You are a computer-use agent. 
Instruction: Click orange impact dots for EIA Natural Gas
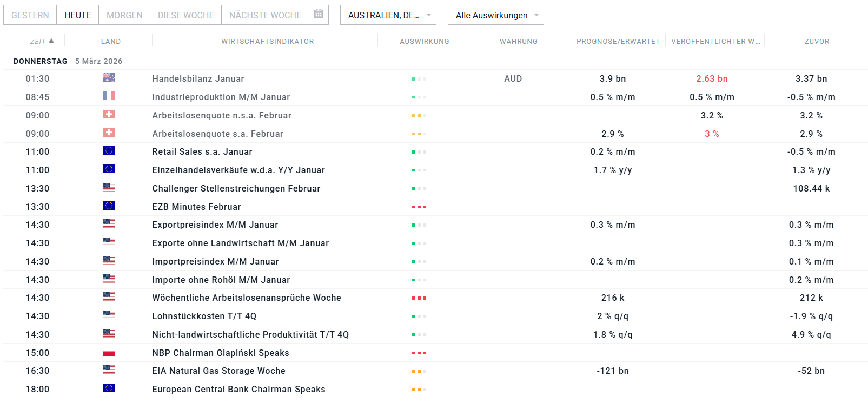419,371
